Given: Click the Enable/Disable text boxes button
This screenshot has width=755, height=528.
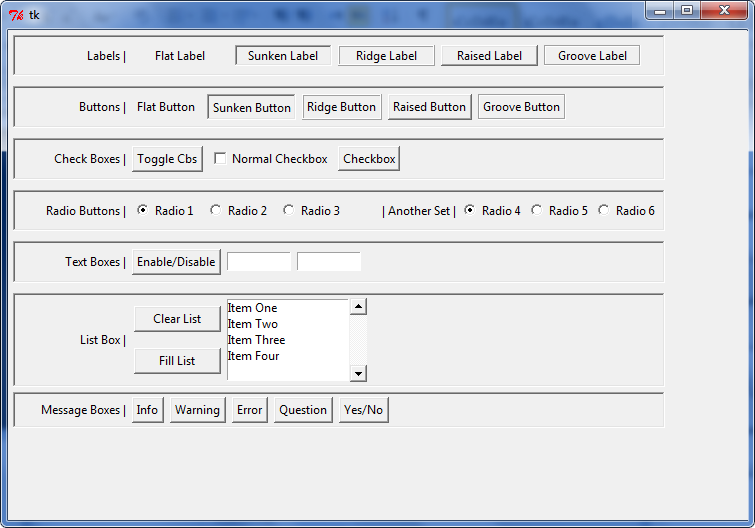Looking at the screenshot, I should [x=176, y=262].
